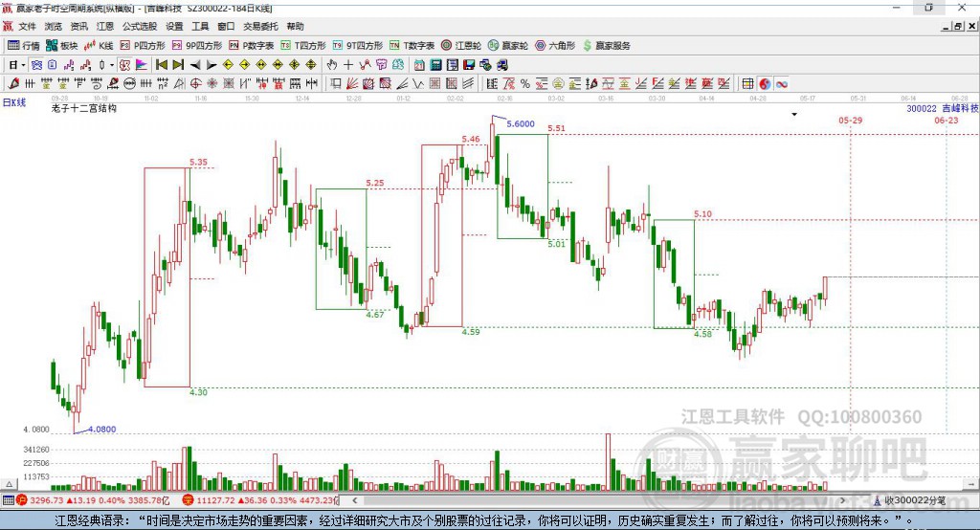
Task: Click the horizontal scrollbar right arrow
Action: point(842,500)
